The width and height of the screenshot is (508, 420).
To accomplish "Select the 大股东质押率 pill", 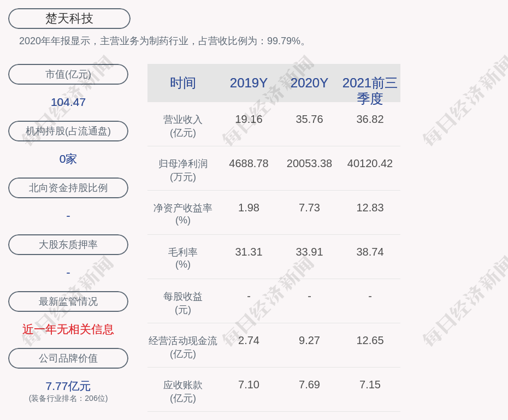I will pyautogui.click(x=68, y=245).
